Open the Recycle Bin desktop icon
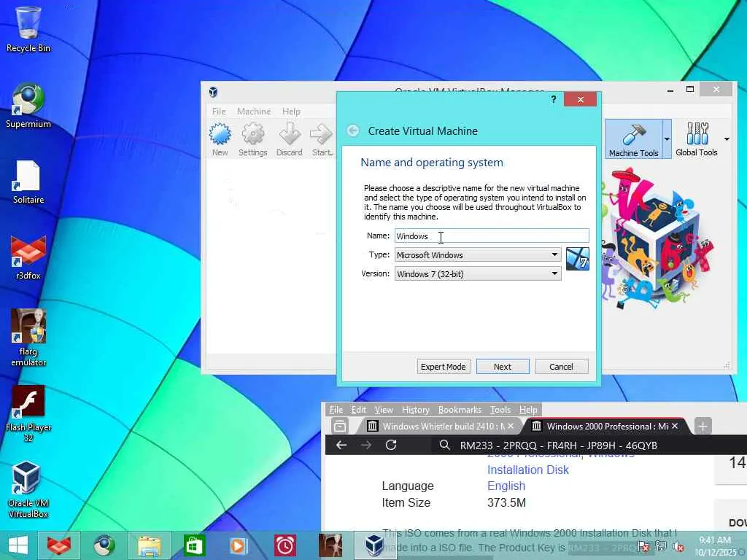 tap(28, 28)
